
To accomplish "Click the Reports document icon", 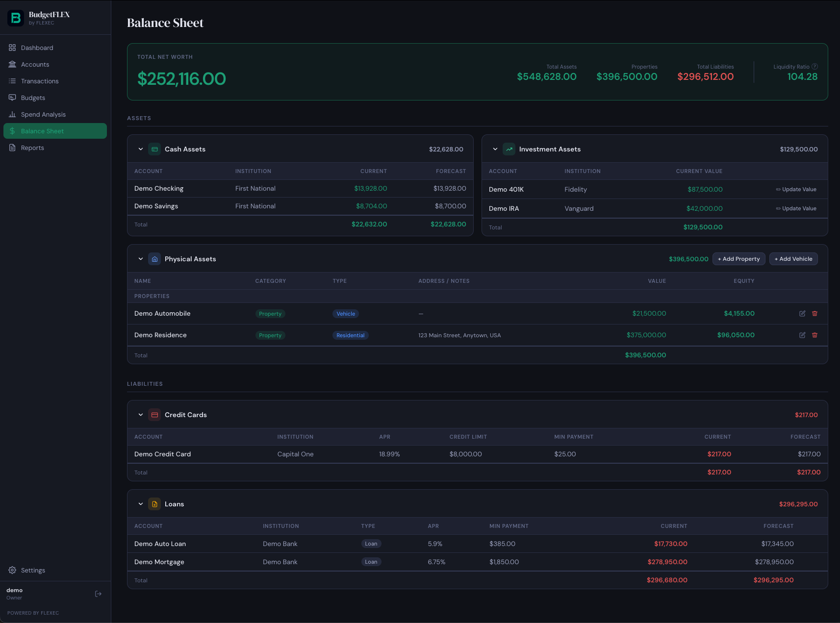I will (12, 148).
